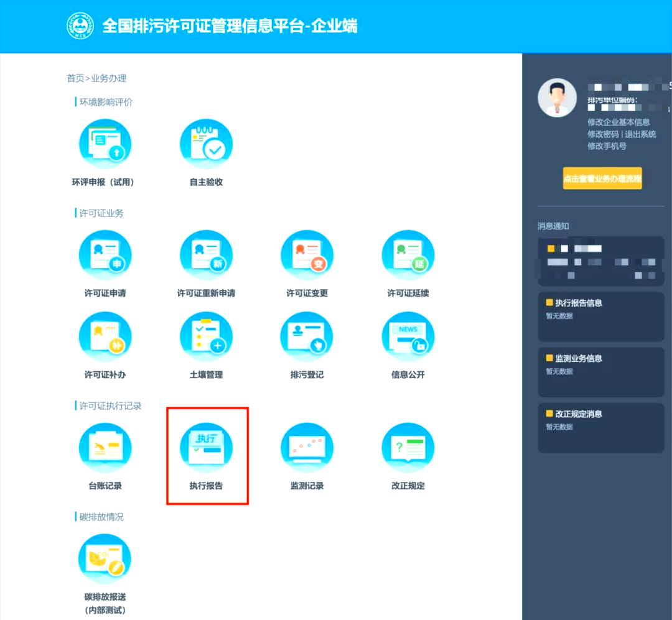This screenshot has width=672, height=620.
Task: Open 信息公开 news icon
Action: coord(408,337)
